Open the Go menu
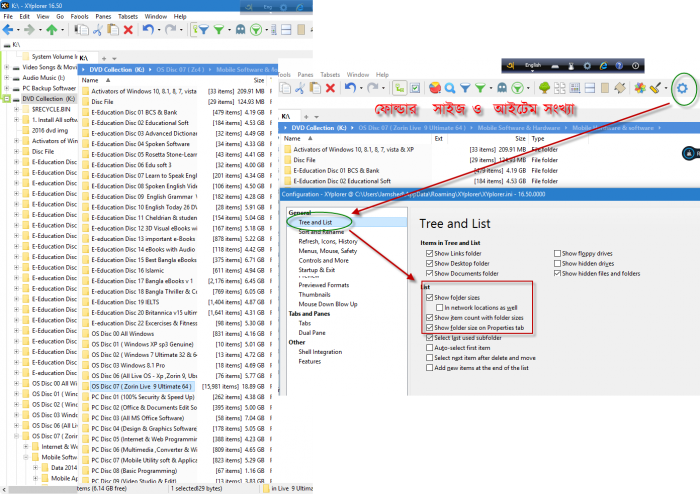Screen dimensions: 700x494 [x=60, y=17]
